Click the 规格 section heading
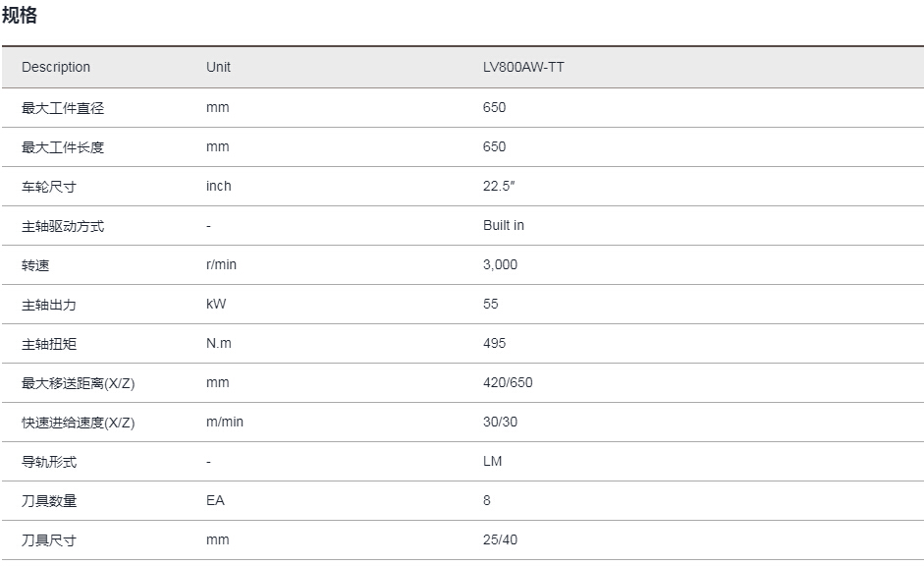This screenshot has width=924, height=566. [x=20, y=15]
